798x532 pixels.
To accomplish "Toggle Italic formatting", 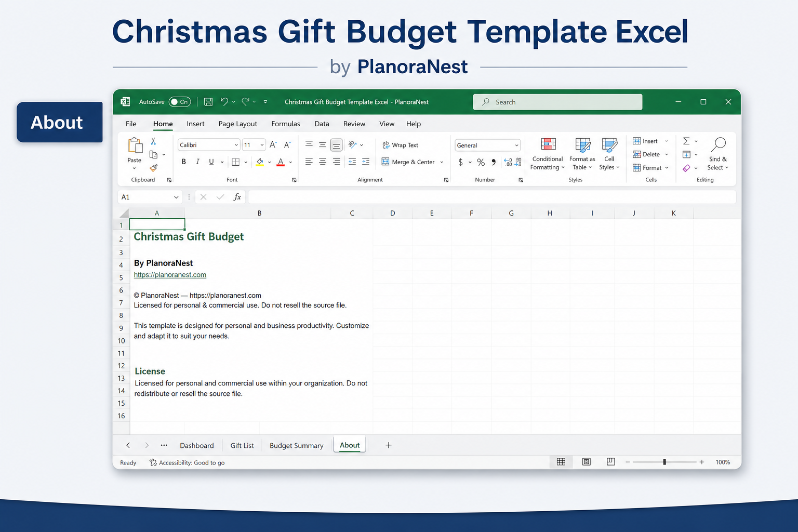I will (x=197, y=162).
